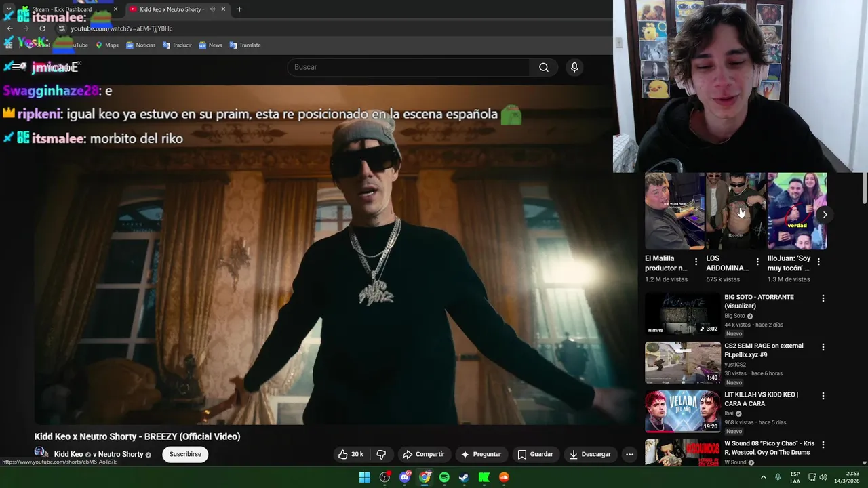Open Spotify from the taskbar

coord(444,477)
